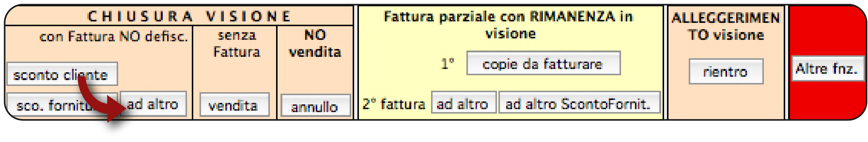Click the "2° fattura" label
Image resolution: width=868 pixels, height=142 pixels.
click(x=394, y=104)
